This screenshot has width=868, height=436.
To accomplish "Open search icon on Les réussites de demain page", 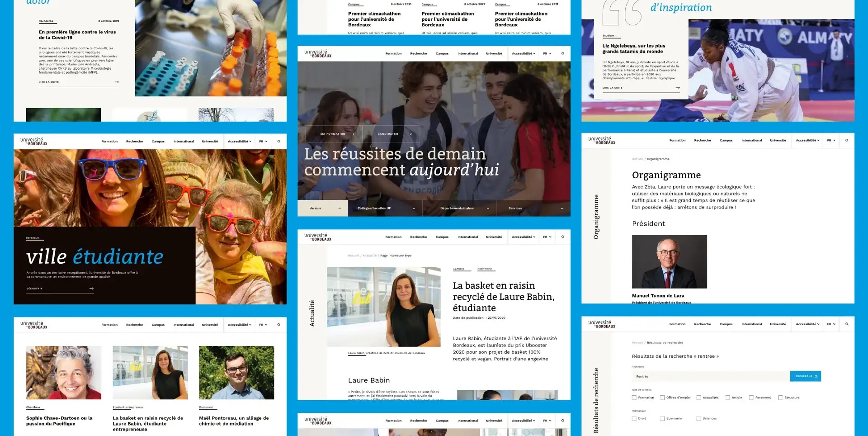I will [x=563, y=53].
